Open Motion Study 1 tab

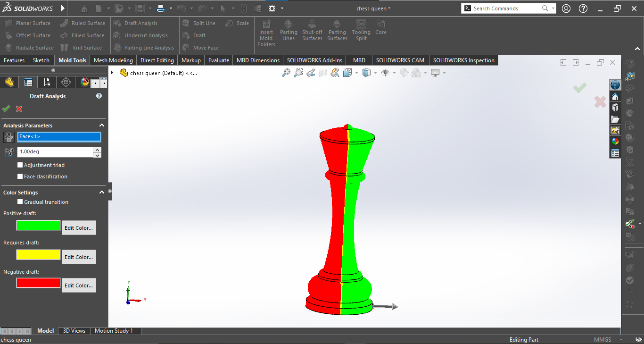(114, 331)
